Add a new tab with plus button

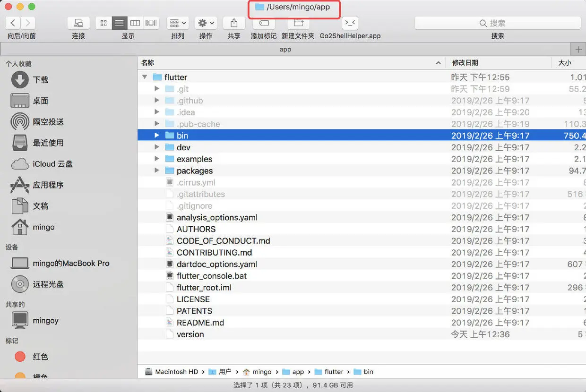coord(578,49)
